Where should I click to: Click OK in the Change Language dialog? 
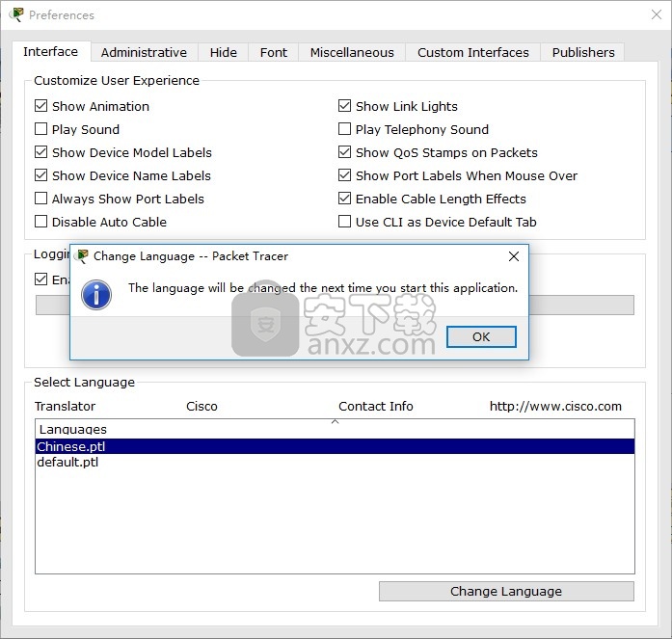[x=481, y=336]
